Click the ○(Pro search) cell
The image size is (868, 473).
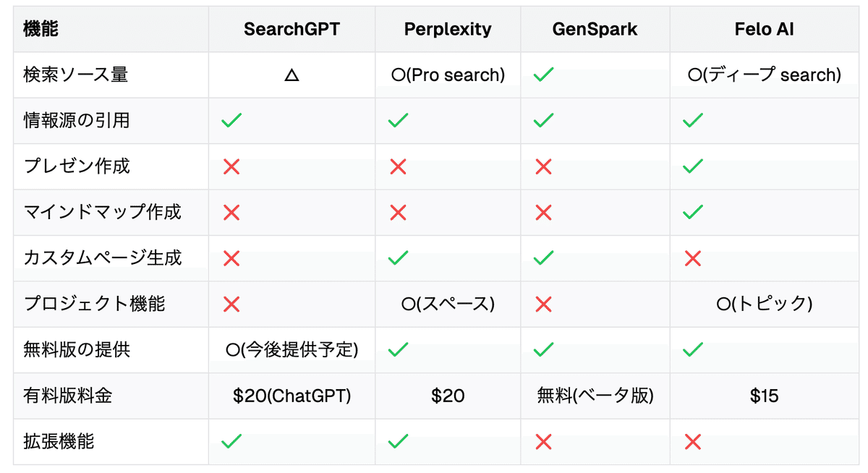tap(448, 75)
